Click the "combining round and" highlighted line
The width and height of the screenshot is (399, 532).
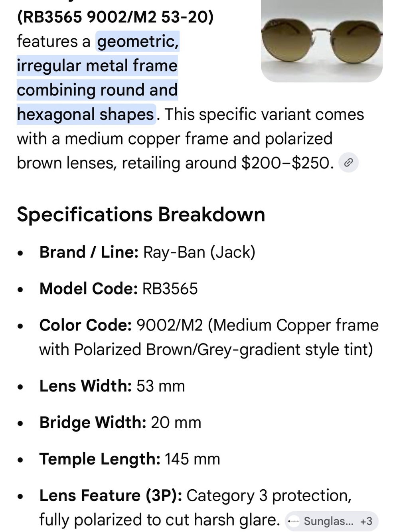point(97,90)
